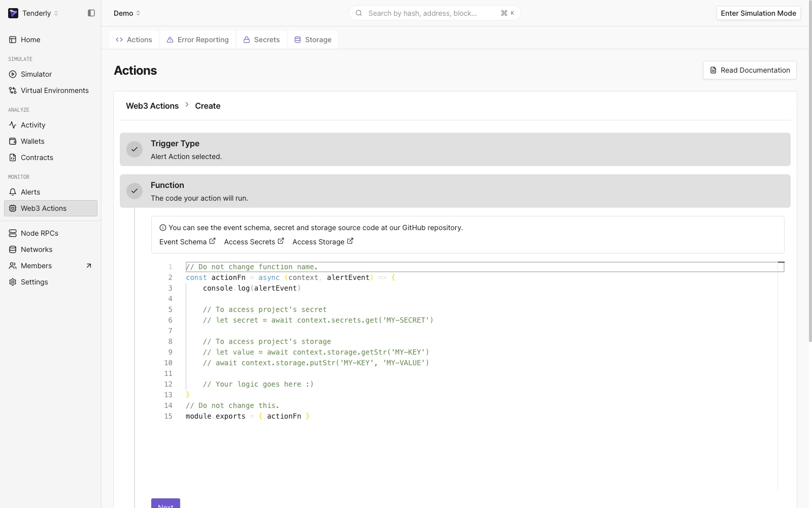Image resolution: width=812 pixels, height=508 pixels.
Task: Switch to the Secrets tab
Action: tap(261, 40)
